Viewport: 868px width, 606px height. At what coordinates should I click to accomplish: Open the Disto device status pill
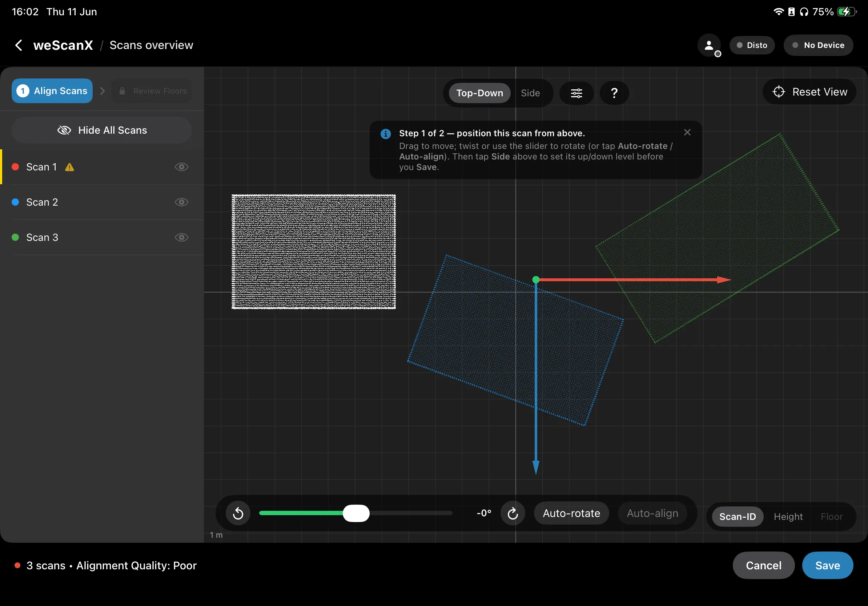coord(752,45)
